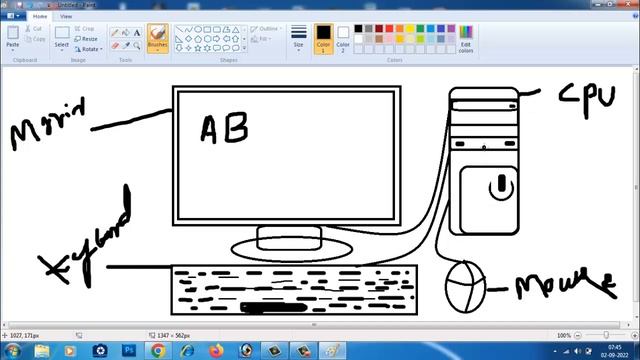This screenshot has width=640, height=360.
Task: Open the Brushes dropdown arrow
Action: [x=158, y=50]
